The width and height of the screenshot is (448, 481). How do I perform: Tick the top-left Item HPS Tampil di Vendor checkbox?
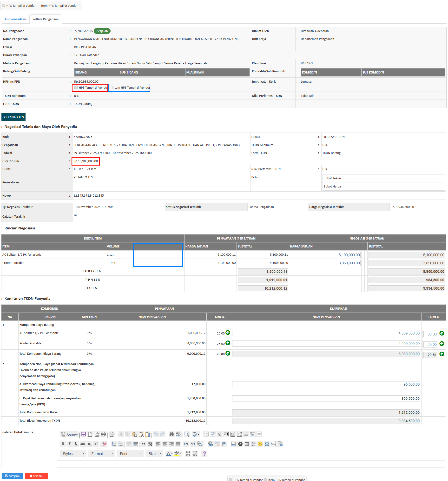pyautogui.click(x=39, y=6)
